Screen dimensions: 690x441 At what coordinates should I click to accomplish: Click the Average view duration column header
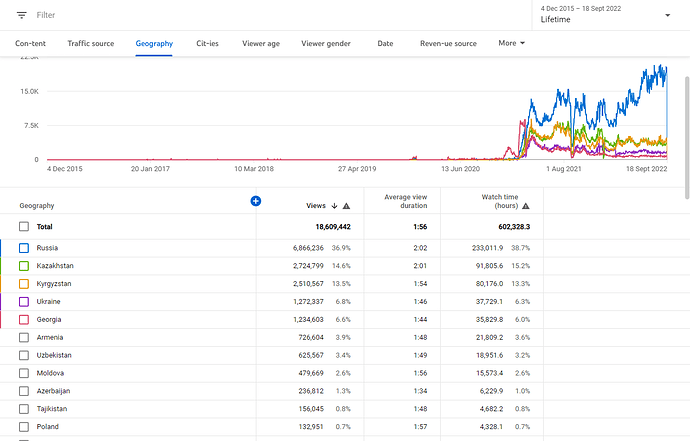tap(405, 201)
